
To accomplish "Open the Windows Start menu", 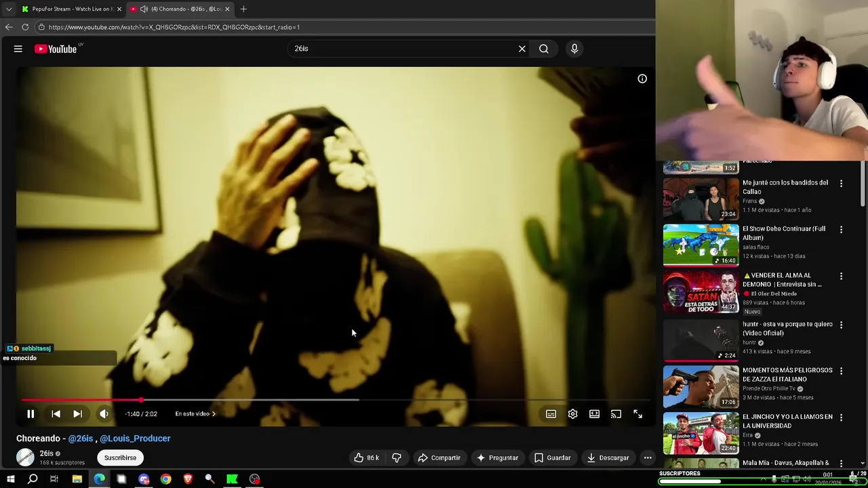I will (x=10, y=479).
